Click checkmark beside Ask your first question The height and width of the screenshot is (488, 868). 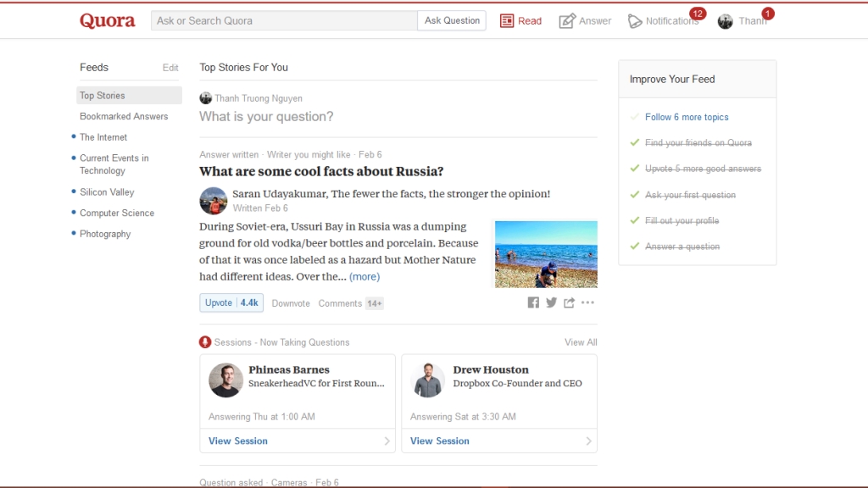(x=634, y=194)
